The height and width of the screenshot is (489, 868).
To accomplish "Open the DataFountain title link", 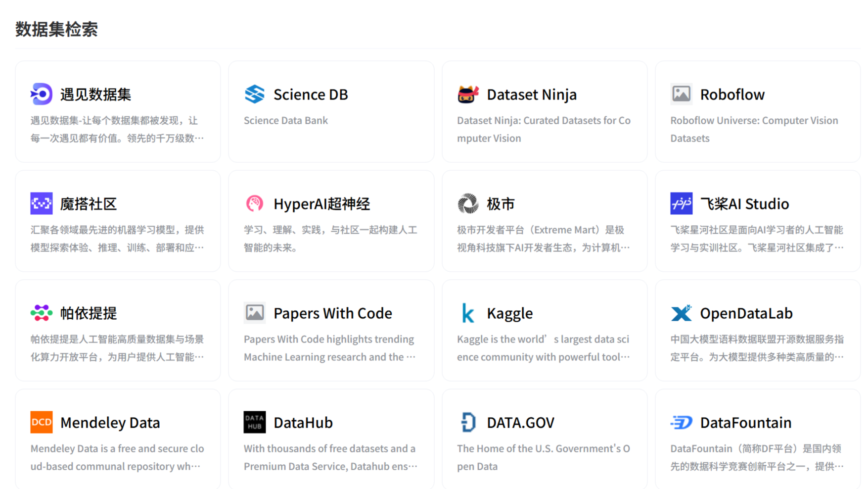I will 746,423.
